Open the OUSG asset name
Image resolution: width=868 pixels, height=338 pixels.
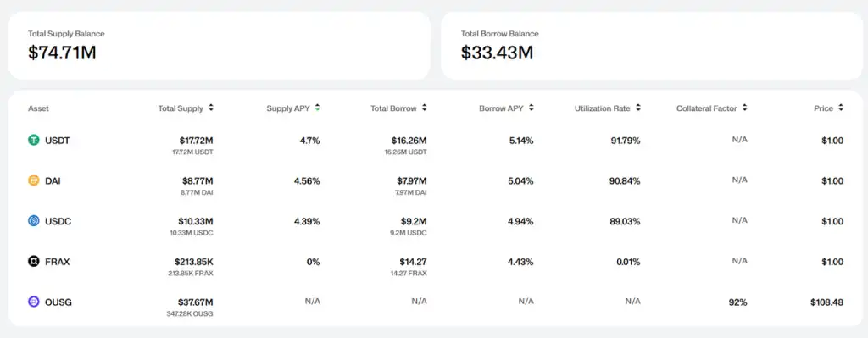pos(58,302)
